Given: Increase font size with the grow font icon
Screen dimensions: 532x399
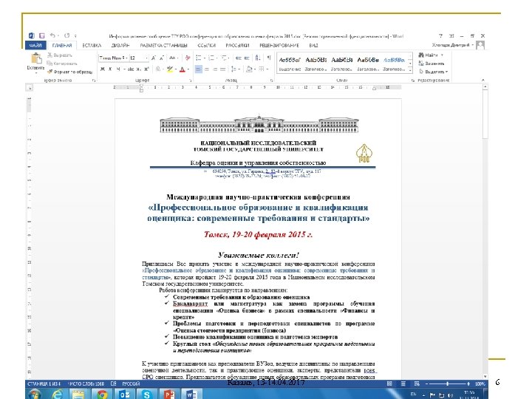Looking at the screenshot, I should (x=154, y=58).
